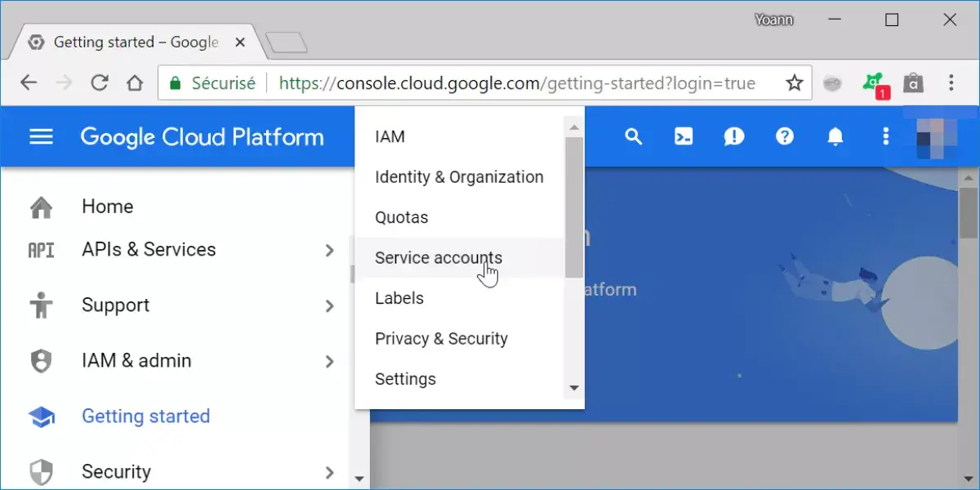This screenshot has height=490, width=980.
Task: Expand the Support submenu arrow
Action: pyautogui.click(x=330, y=305)
